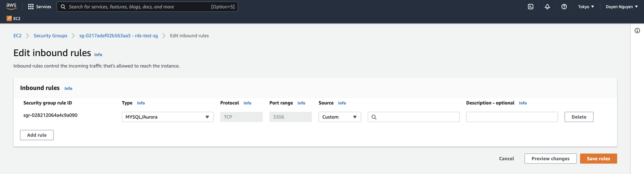Expand the Tokyo region dropdown

pos(586,7)
